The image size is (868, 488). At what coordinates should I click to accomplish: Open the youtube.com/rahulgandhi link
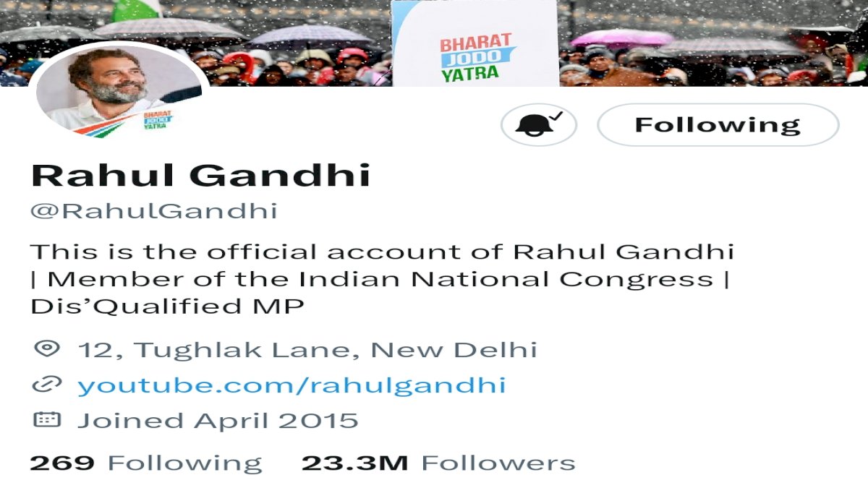[292, 385]
